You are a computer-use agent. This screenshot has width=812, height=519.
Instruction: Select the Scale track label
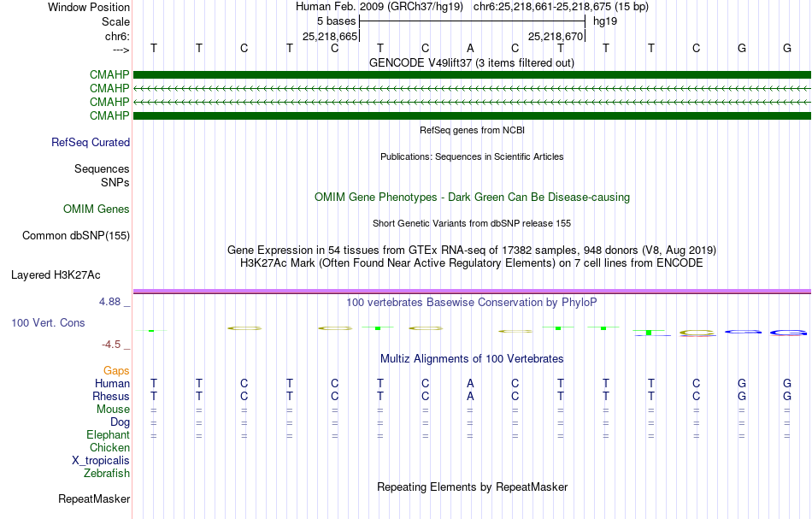click(x=115, y=21)
